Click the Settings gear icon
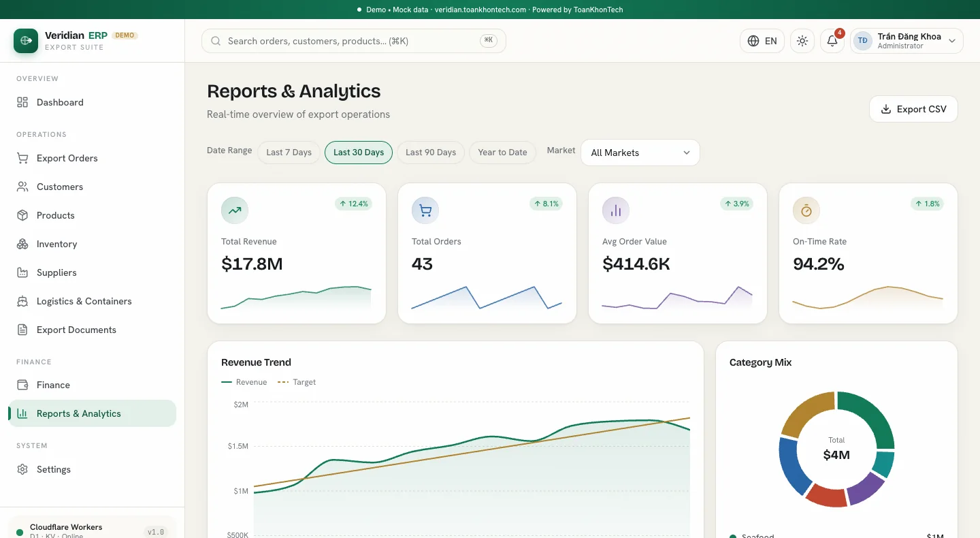Viewport: 980px width, 538px height. tap(22, 469)
